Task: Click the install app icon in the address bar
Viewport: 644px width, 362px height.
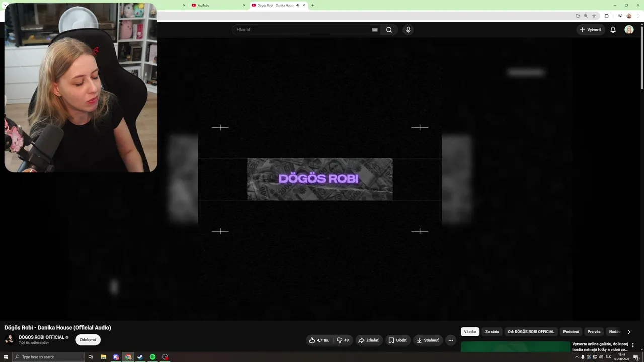Action: 578,16
